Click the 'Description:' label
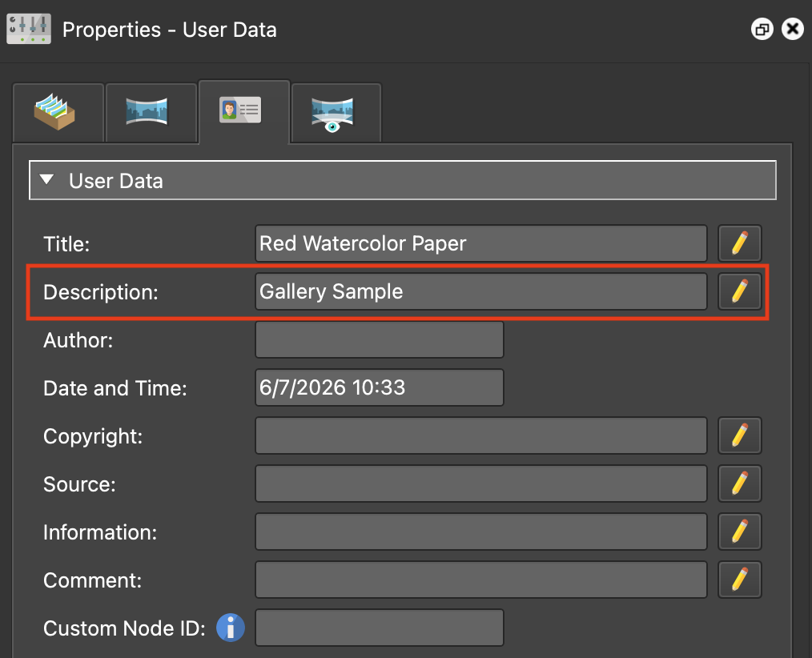Screen dimensions: 812x658 tap(101, 292)
